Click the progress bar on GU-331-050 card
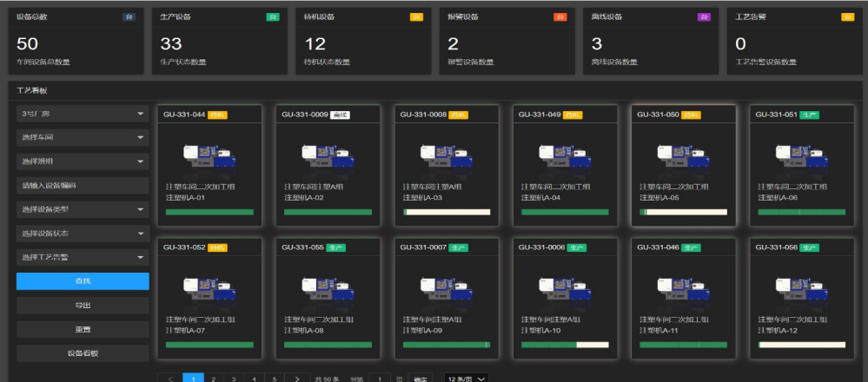 [x=683, y=212]
